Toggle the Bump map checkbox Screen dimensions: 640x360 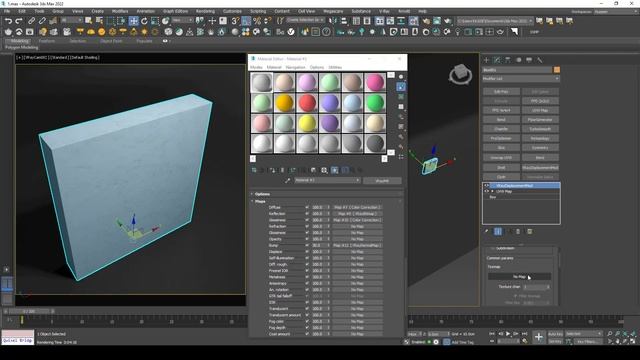307,245
